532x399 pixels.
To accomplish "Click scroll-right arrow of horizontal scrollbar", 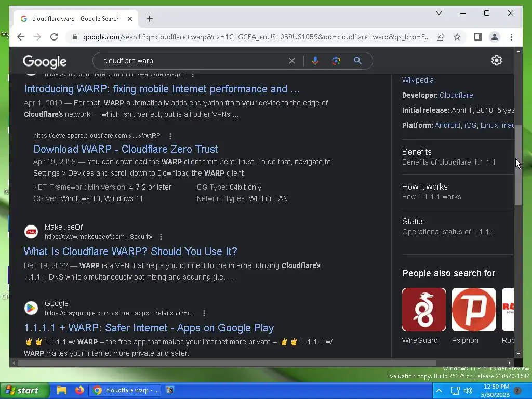I will click(510, 363).
